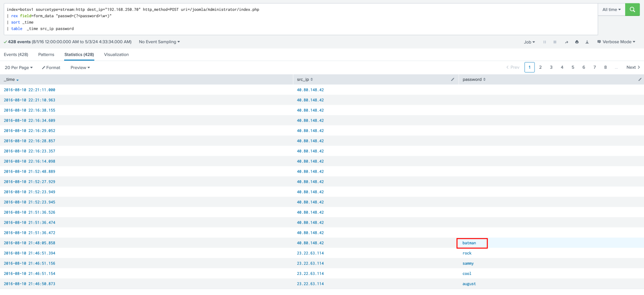Click the batman password value

pyautogui.click(x=469, y=243)
